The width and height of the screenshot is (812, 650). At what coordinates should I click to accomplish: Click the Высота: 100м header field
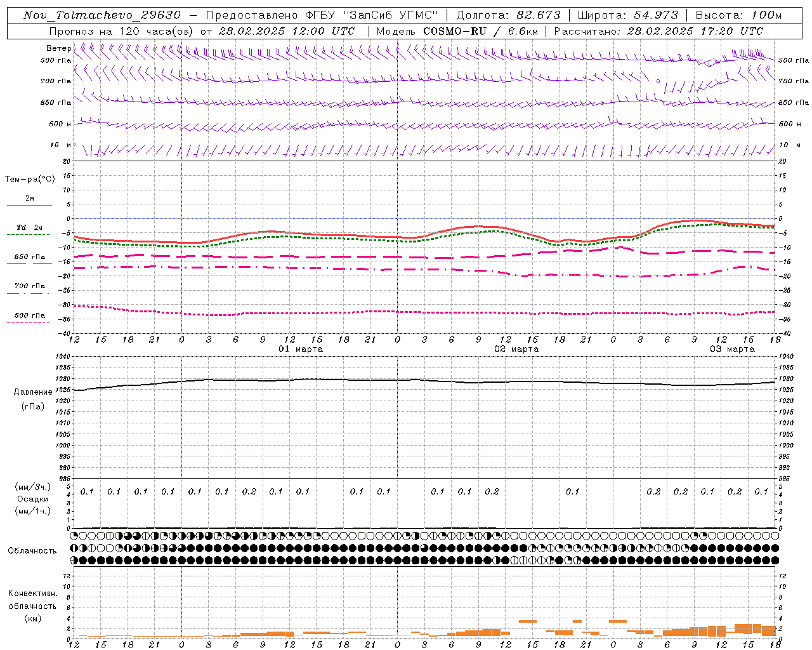[x=739, y=15]
